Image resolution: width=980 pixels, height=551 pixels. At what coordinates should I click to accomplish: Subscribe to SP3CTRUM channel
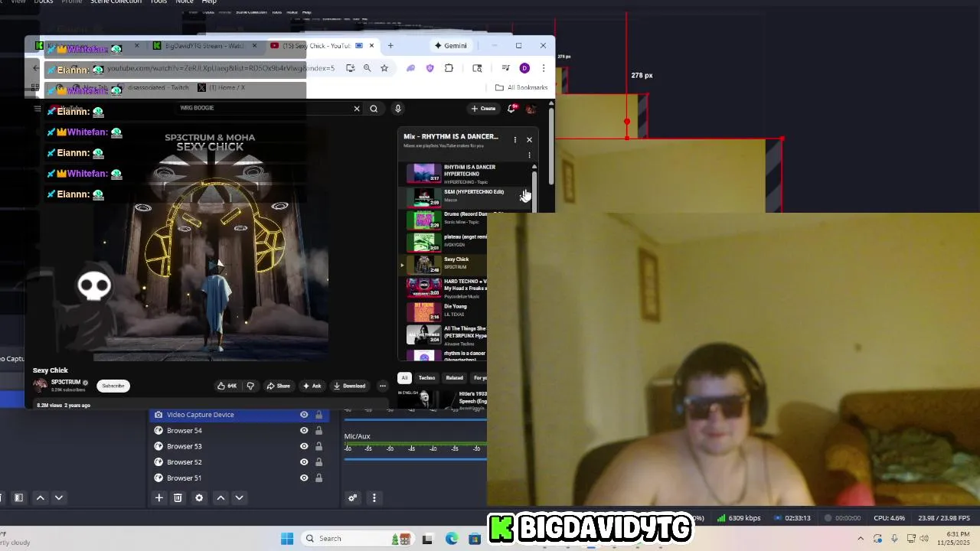(x=113, y=386)
